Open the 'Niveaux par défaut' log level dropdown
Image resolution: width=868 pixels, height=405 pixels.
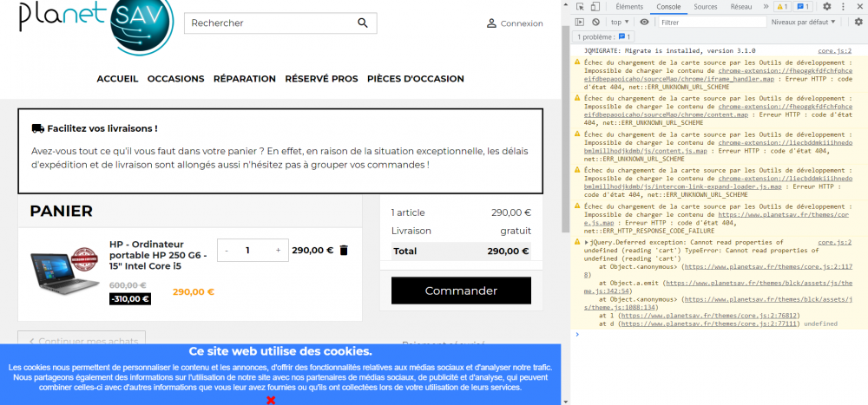tap(803, 23)
